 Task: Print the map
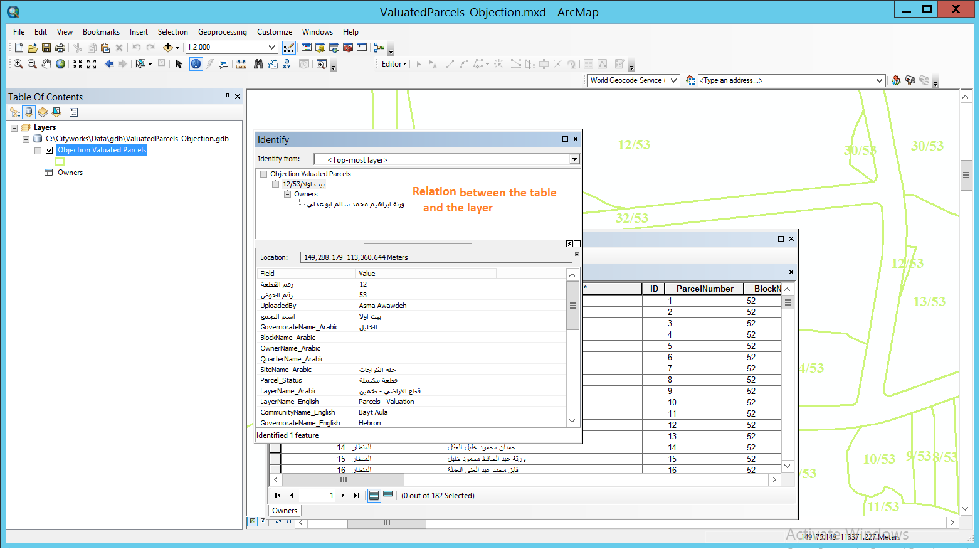[x=60, y=48]
